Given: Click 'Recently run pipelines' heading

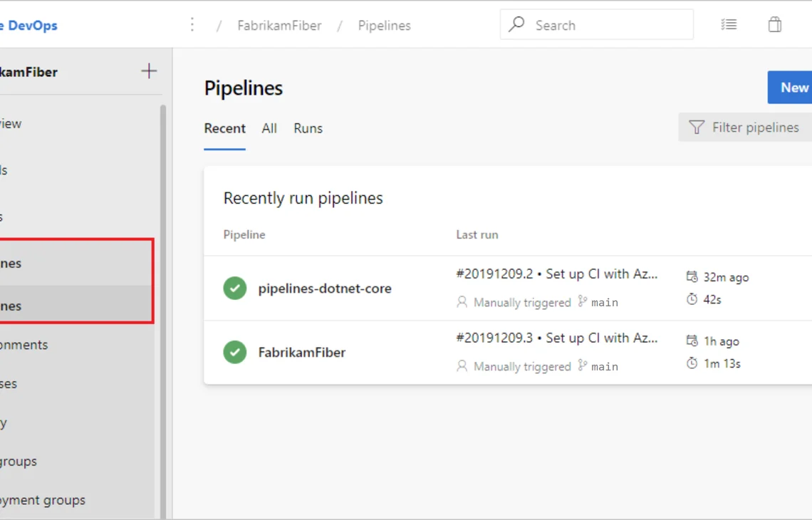Looking at the screenshot, I should pos(303,198).
